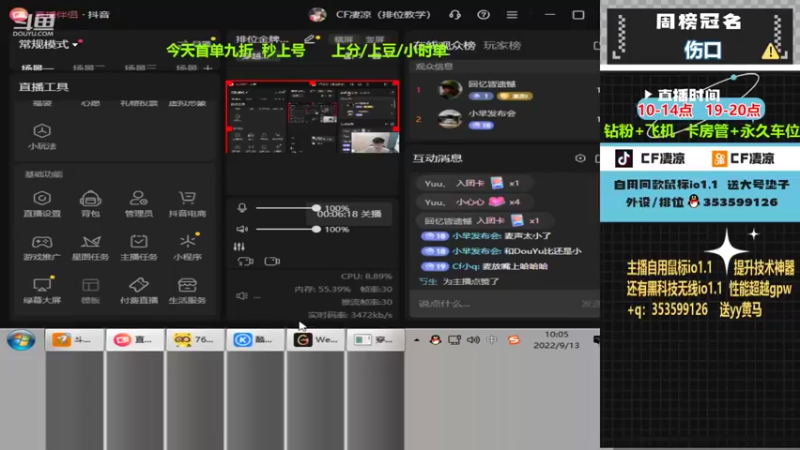The height and width of the screenshot is (450, 800).
Task: Switch to 场景三 scene tab
Action: (140, 67)
